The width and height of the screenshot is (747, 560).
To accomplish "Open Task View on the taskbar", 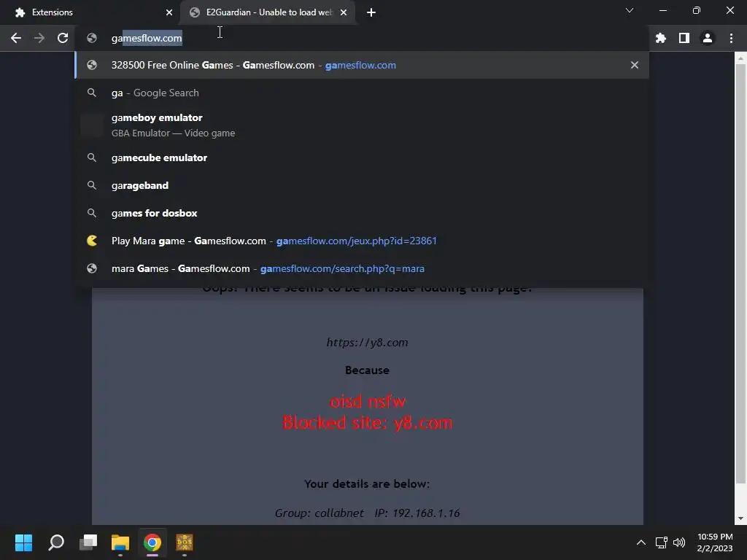I will tap(88, 542).
